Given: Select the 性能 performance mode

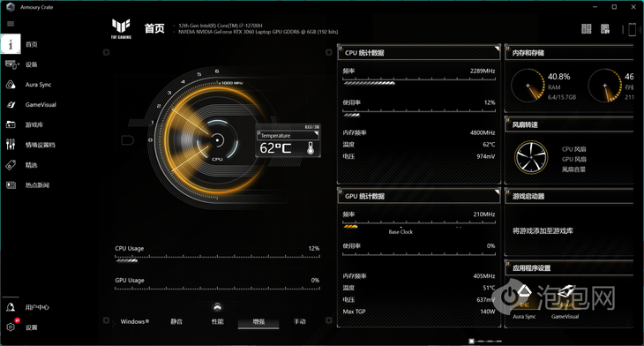Looking at the screenshot, I should [218, 322].
